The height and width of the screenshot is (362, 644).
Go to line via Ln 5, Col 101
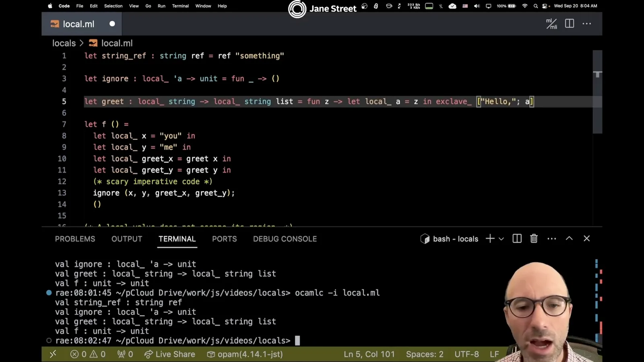(369, 354)
